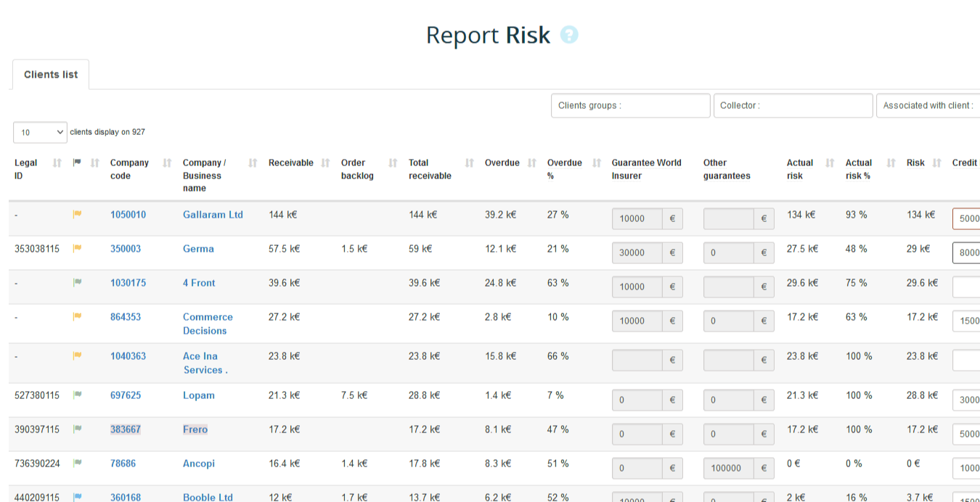Open the Collector filter dropdown
The image size is (980, 502).
[793, 105]
